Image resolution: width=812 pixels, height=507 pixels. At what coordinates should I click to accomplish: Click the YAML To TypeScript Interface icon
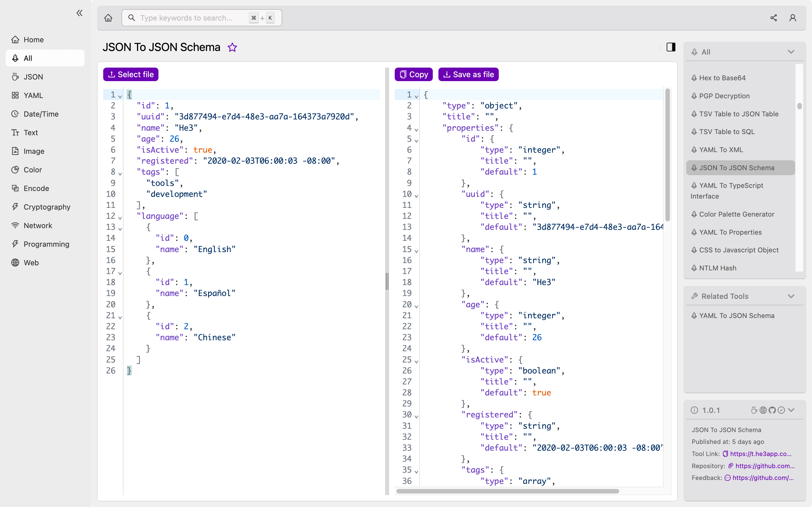click(694, 186)
